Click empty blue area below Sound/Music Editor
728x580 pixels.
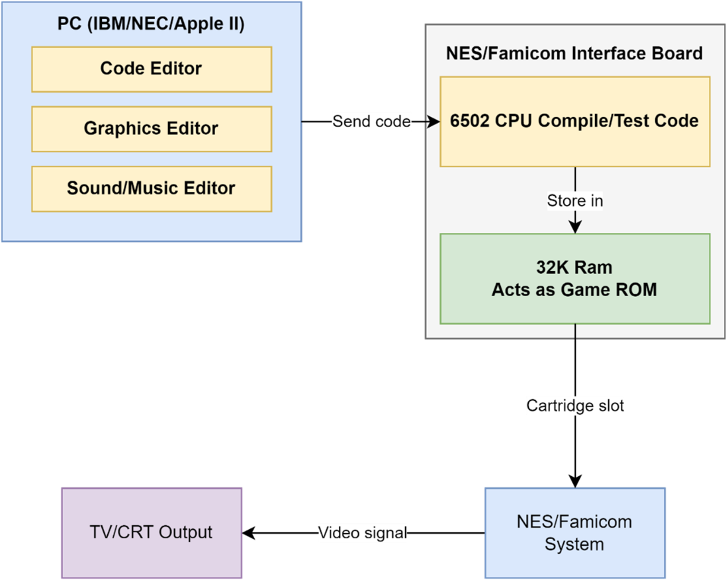point(152,227)
